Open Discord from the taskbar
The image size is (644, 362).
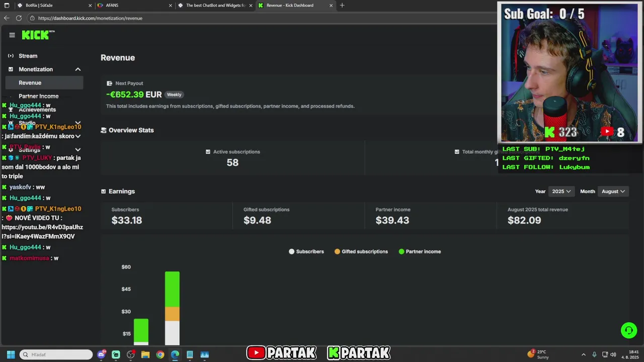pos(102,354)
